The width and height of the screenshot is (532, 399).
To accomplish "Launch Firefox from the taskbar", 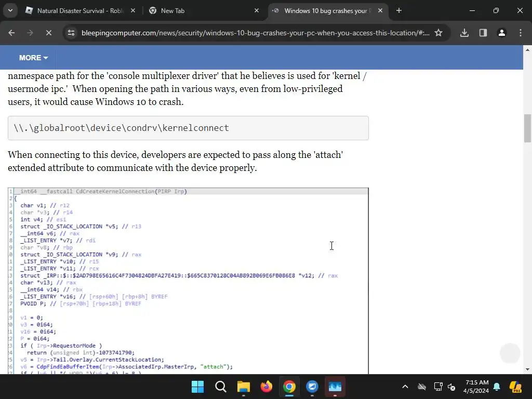I will tap(267, 387).
